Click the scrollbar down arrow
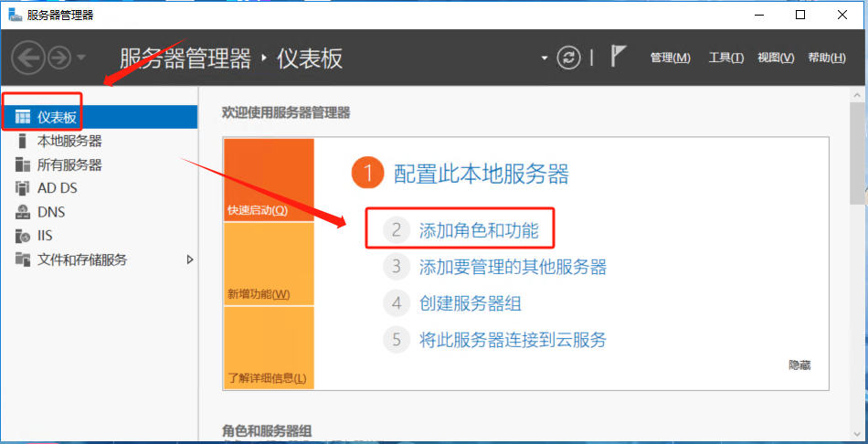 tap(859, 434)
